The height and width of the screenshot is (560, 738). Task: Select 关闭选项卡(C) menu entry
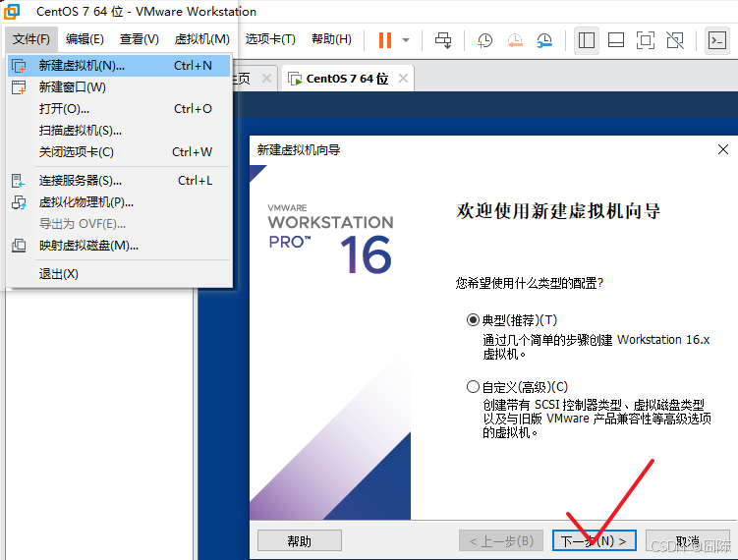[x=119, y=152]
